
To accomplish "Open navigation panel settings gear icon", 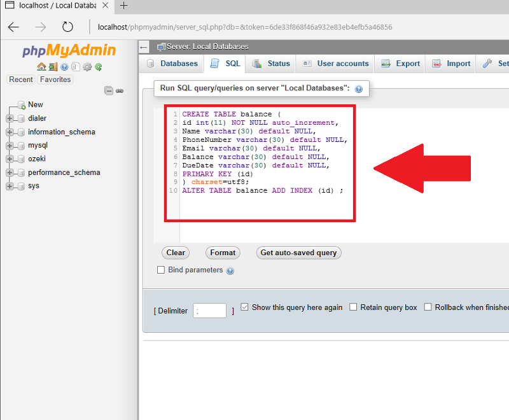I will 87,67.
